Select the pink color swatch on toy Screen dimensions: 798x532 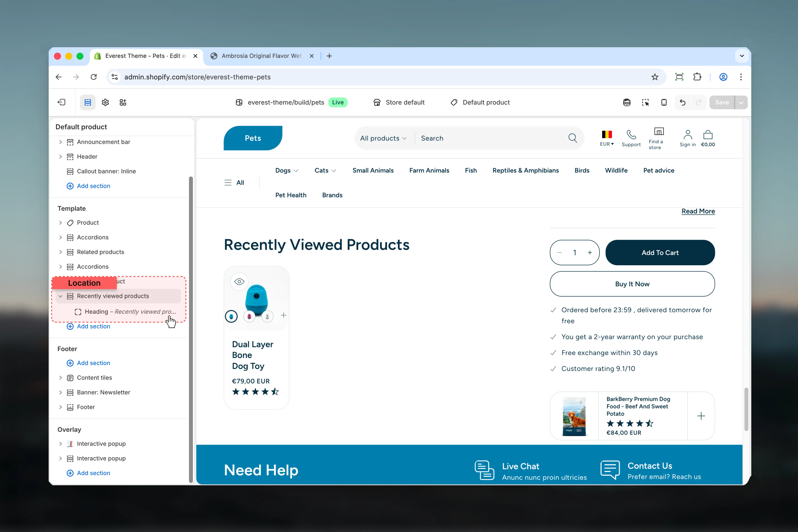tap(249, 316)
